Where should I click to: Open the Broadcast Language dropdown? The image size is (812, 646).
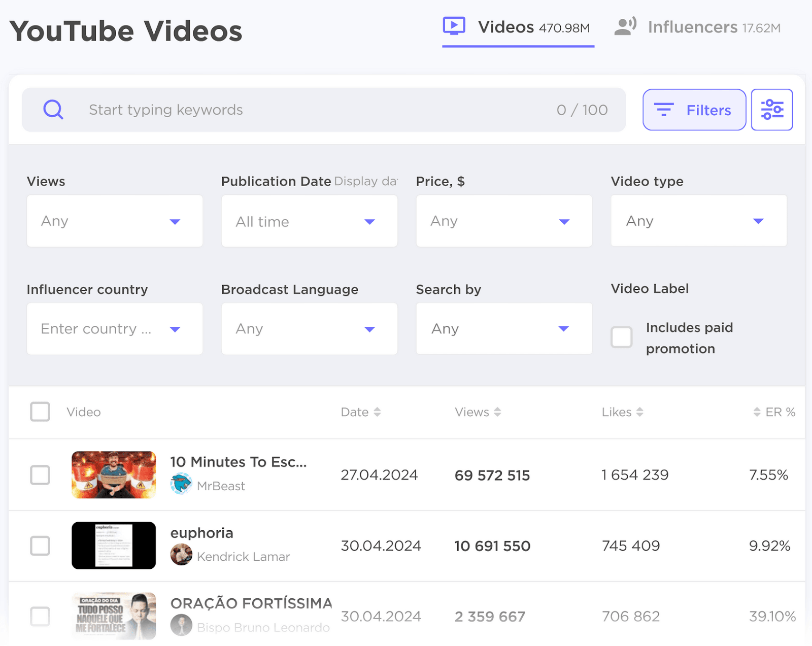[x=309, y=328]
